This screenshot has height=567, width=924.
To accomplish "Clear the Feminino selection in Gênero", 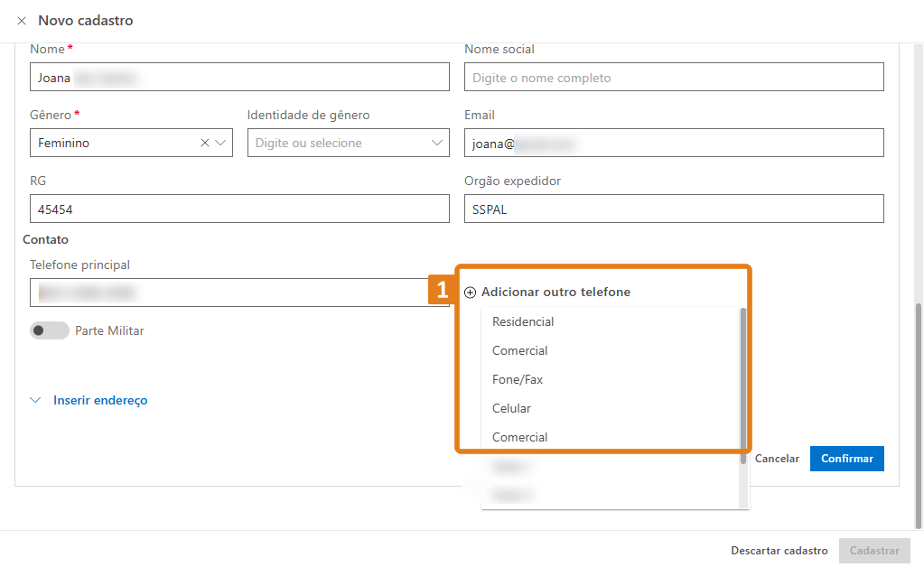I will 205,143.
